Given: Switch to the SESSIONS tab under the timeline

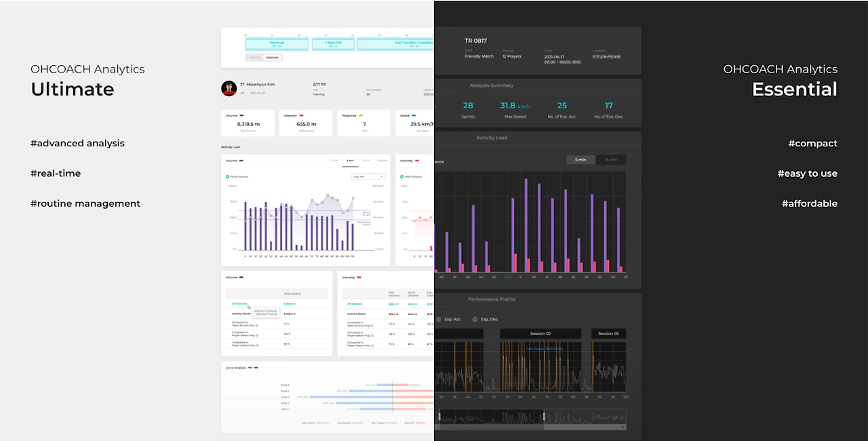Looking at the screenshot, I should [x=272, y=58].
